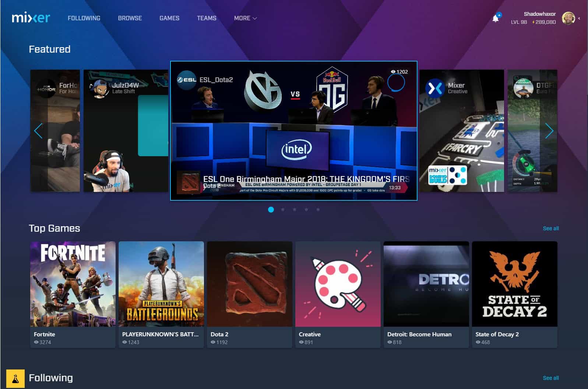
Task: Click the sparks balance 289,080
Action: [x=544, y=22]
